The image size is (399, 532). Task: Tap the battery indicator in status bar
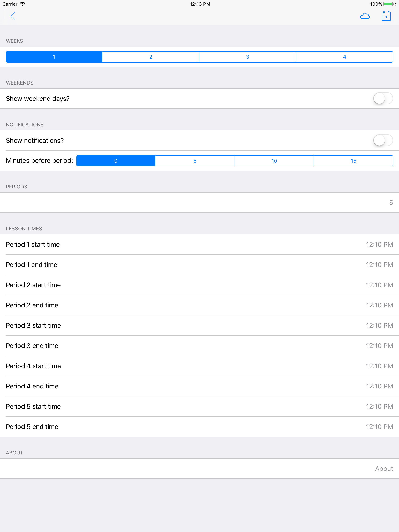click(x=388, y=4)
